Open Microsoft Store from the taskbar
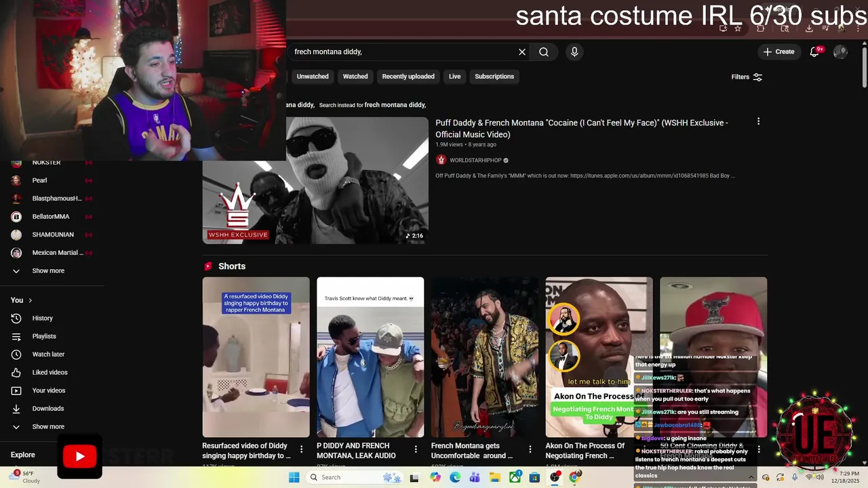868x488 pixels. [535, 477]
